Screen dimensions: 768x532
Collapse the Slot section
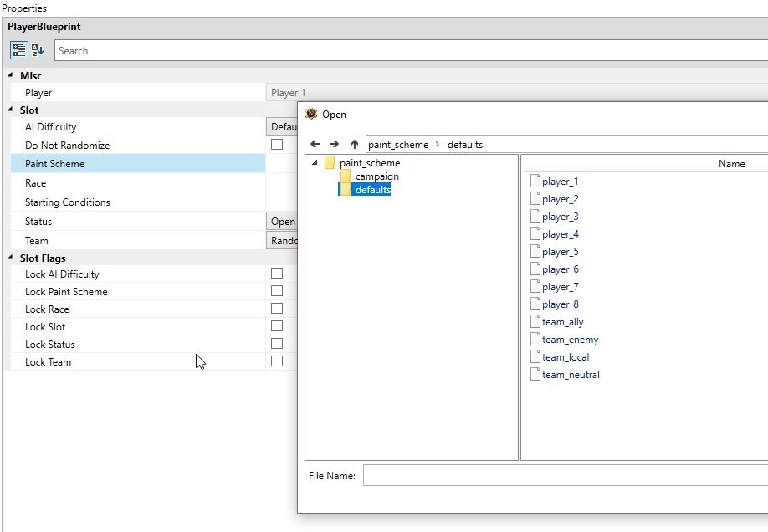[x=10, y=110]
